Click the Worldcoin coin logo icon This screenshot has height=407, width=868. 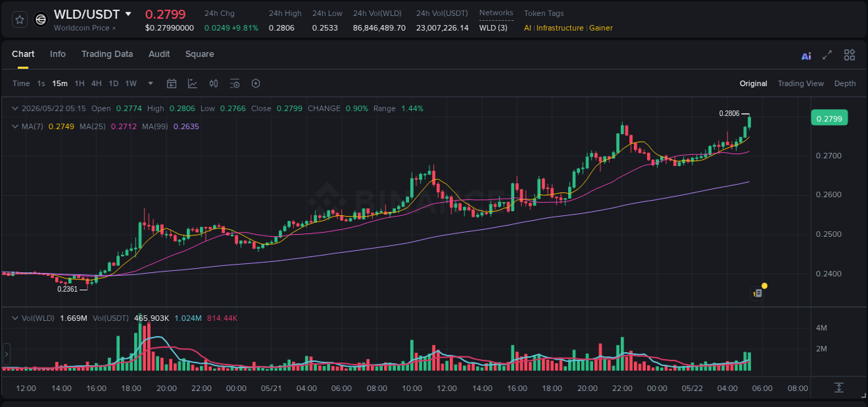(41, 19)
